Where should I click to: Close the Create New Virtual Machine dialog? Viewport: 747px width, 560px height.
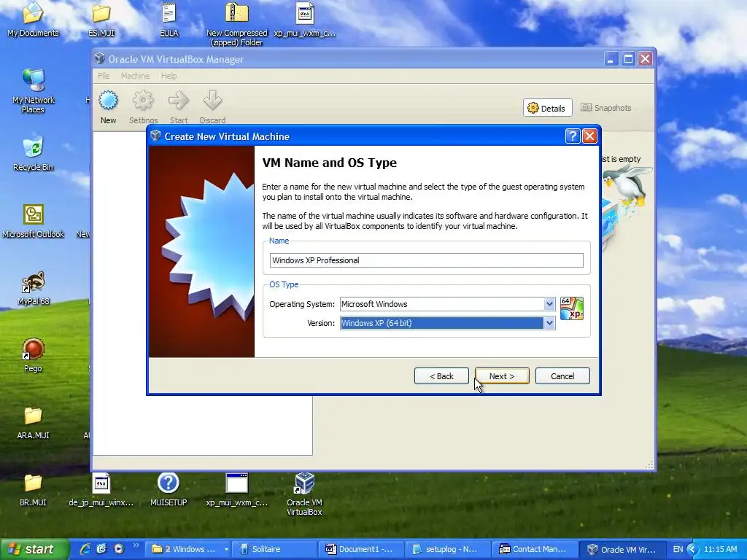click(589, 136)
